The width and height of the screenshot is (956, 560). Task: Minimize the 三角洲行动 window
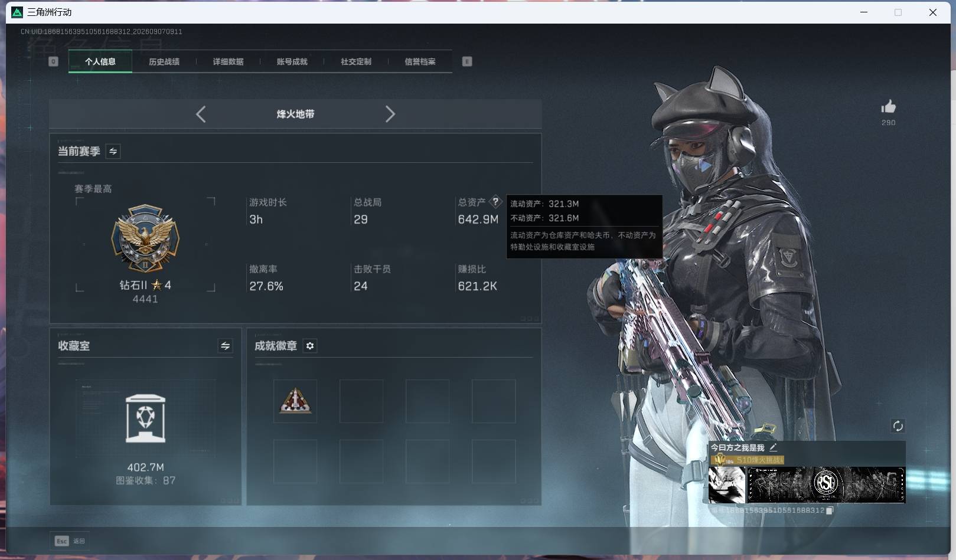pyautogui.click(x=864, y=12)
